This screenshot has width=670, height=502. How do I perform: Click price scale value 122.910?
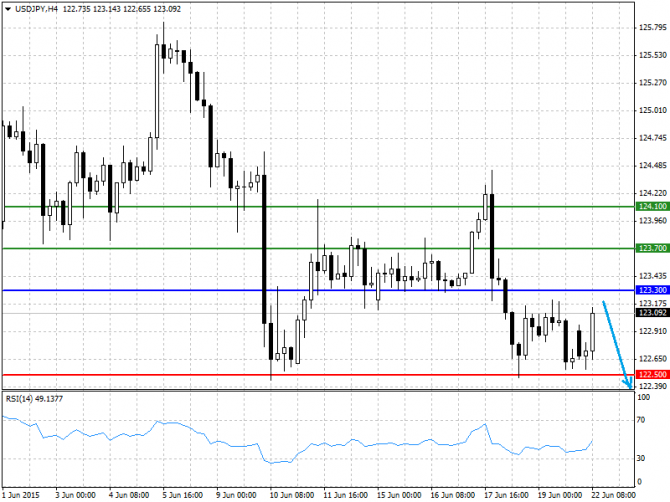652,331
